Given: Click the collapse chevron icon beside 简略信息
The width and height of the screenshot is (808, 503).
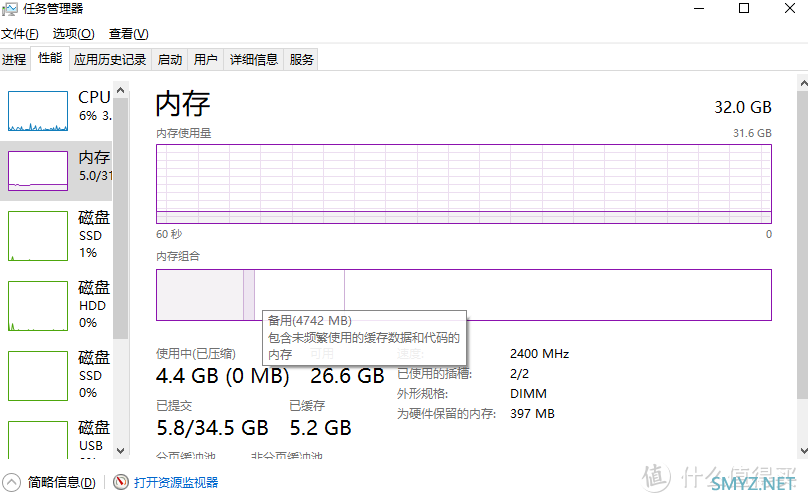Looking at the screenshot, I should click(11, 483).
